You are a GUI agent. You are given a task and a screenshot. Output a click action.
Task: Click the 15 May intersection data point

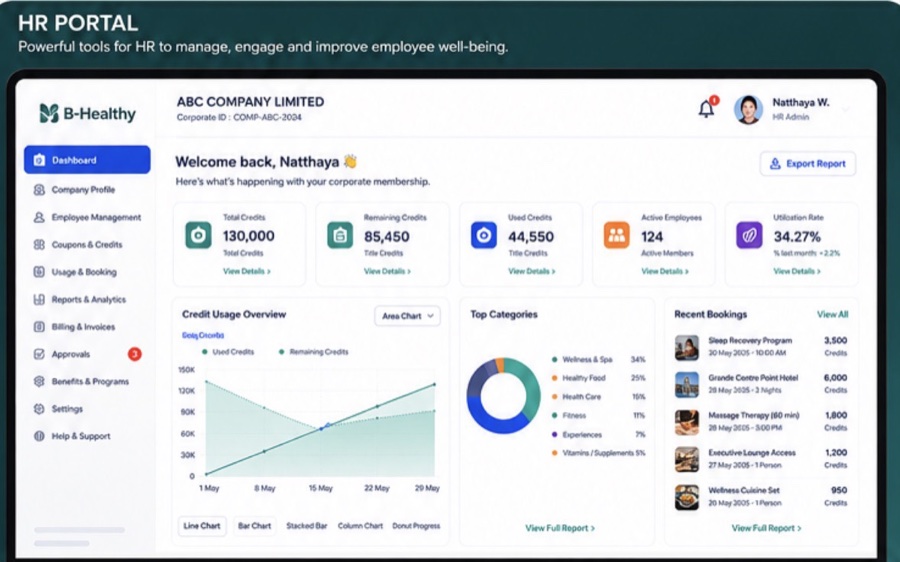[x=321, y=428]
